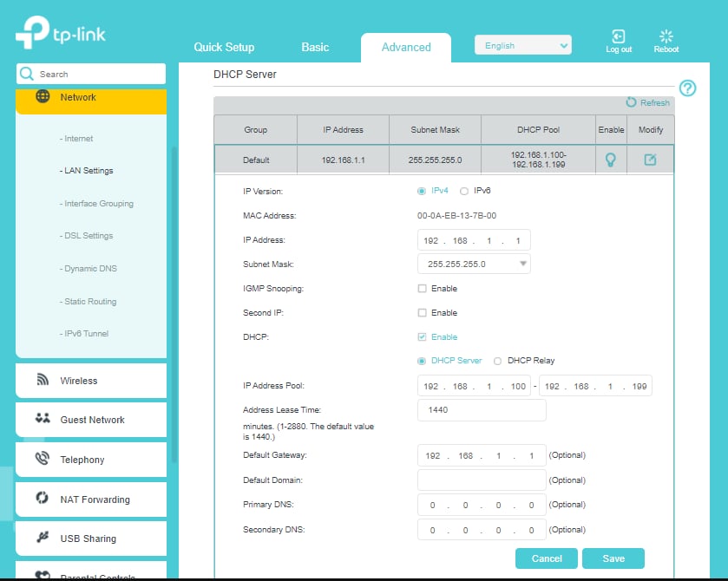Choose the DHCP Relay radio option
This screenshot has width=728, height=581.
tap(498, 361)
